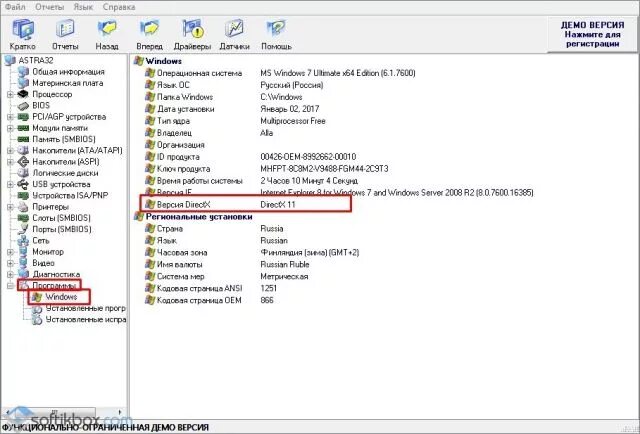This screenshot has width=640, height=434.
Task: Select Устройства ISA/PNP in tree
Action: tap(70, 196)
